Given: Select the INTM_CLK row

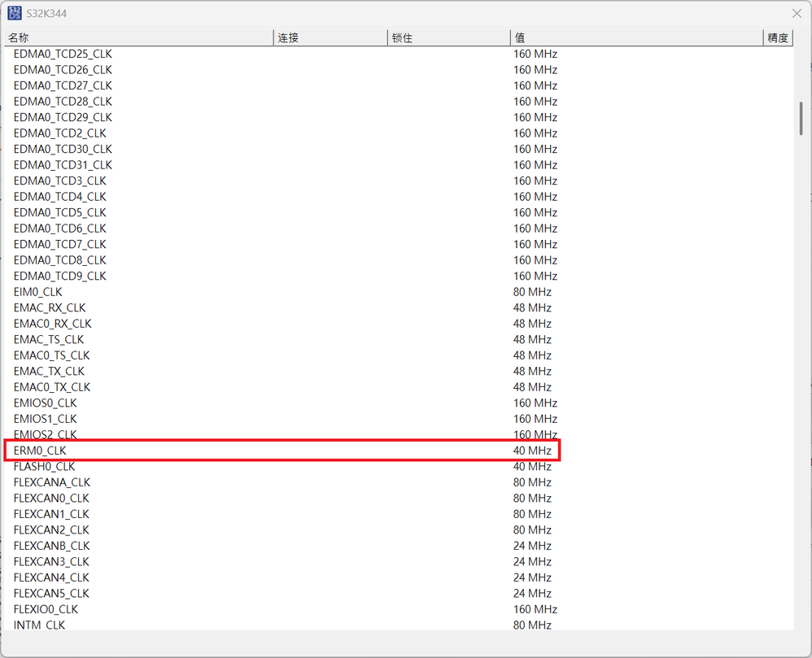Looking at the screenshot, I should coord(399,625).
